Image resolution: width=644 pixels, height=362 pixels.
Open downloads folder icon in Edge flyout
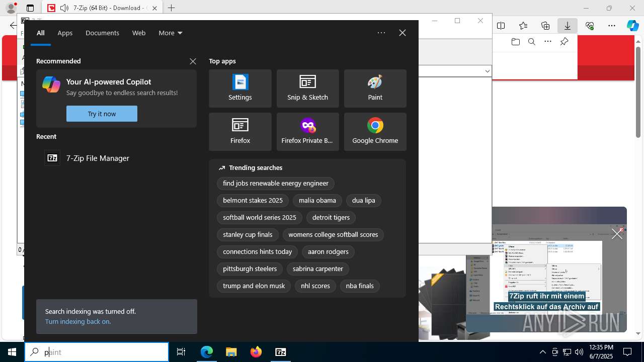515,42
